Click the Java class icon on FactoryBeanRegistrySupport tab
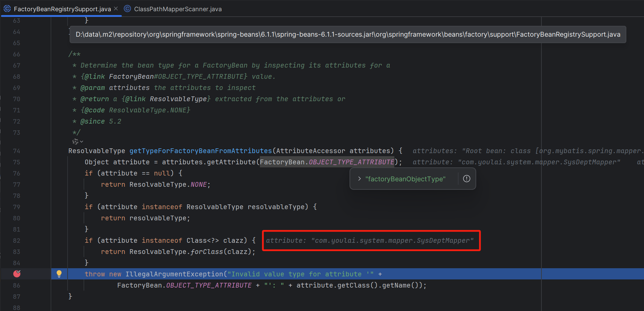Viewport: 644px width, 311px height. click(7, 8)
